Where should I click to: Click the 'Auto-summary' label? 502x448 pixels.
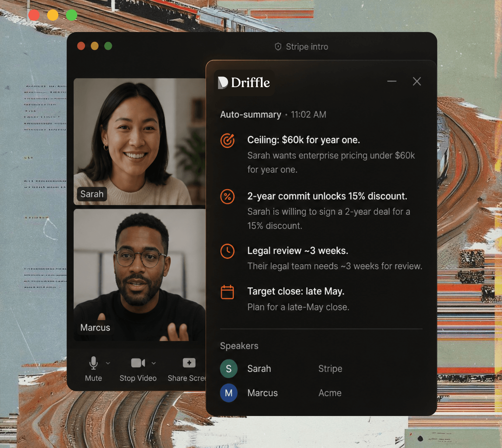point(251,115)
